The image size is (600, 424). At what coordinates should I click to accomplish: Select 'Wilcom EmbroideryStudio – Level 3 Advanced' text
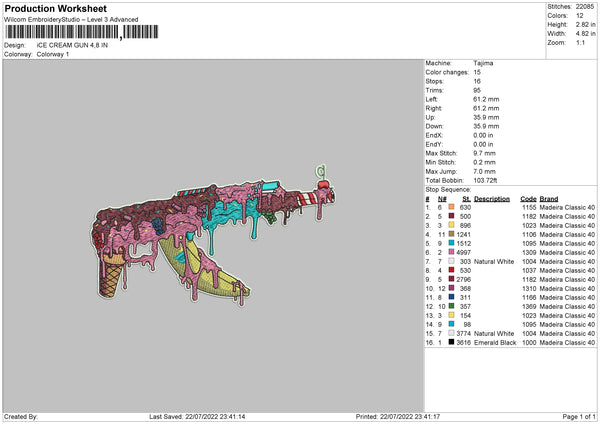coord(71,20)
